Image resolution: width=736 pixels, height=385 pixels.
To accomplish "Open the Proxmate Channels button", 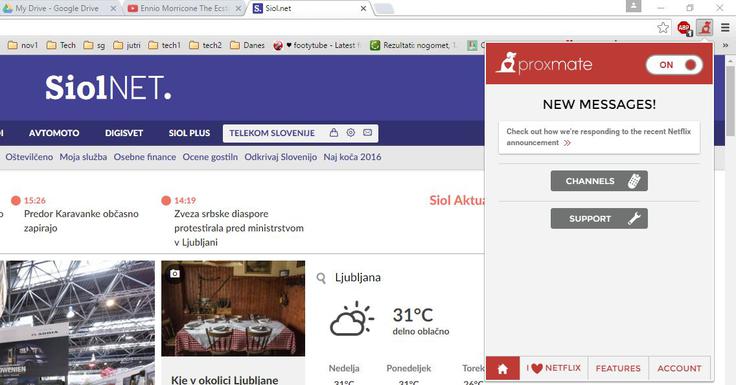I will tap(599, 181).
